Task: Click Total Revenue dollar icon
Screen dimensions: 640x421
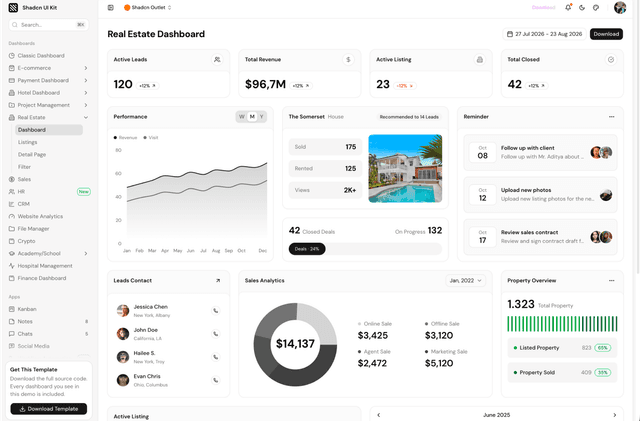Action: pos(348,60)
